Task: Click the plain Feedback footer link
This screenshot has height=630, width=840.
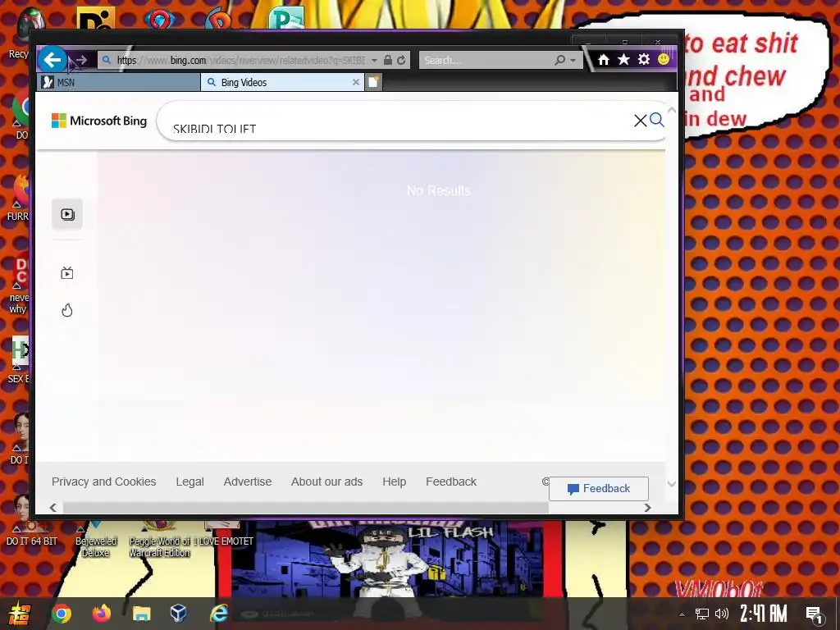Action: coord(451,482)
